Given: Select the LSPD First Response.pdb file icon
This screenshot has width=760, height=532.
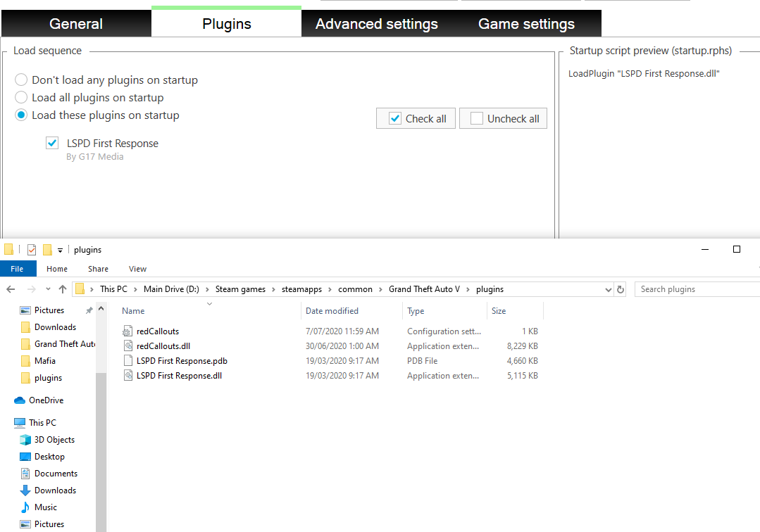Looking at the screenshot, I should (x=127, y=360).
